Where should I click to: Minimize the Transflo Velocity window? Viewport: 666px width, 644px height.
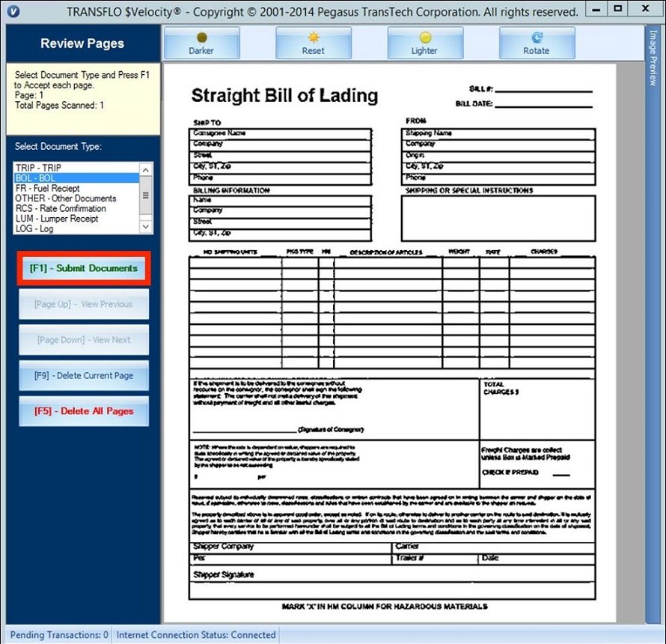[596, 9]
